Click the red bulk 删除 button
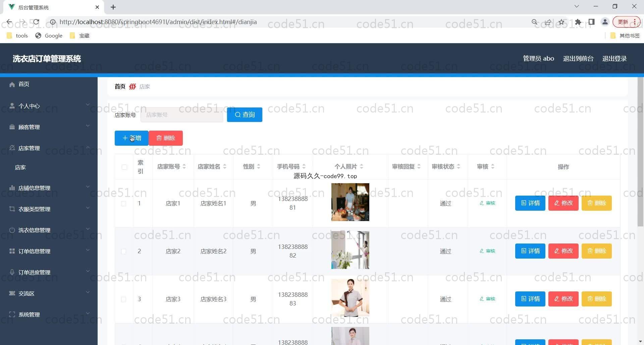644x345 pixels. [x=166, y=138]
